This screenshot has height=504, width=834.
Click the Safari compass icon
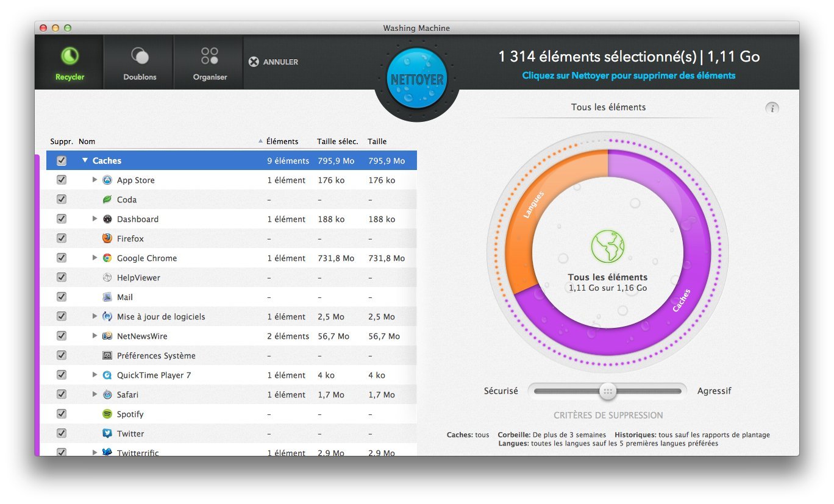pyautogui.click(x=107, y=394)
